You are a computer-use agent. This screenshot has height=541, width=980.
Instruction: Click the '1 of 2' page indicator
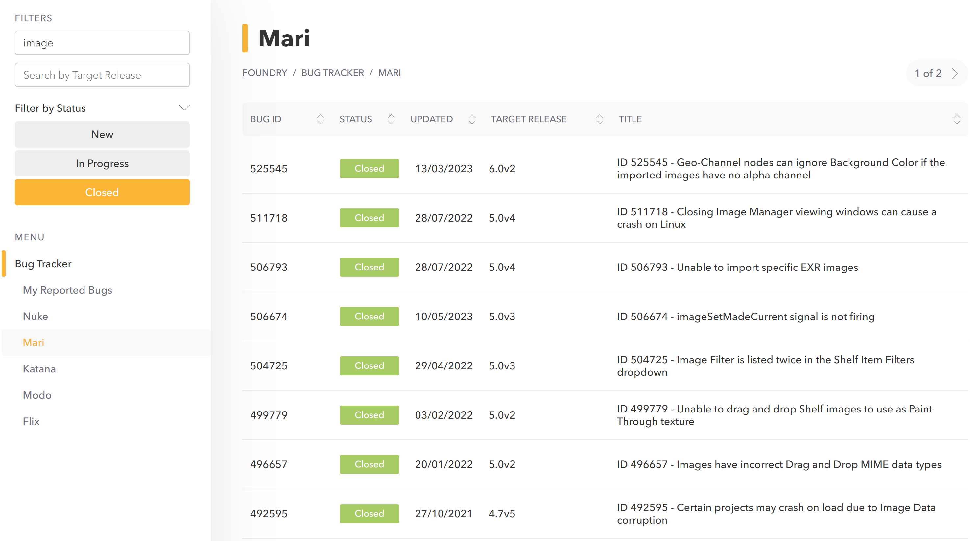[x=928, y=73]
